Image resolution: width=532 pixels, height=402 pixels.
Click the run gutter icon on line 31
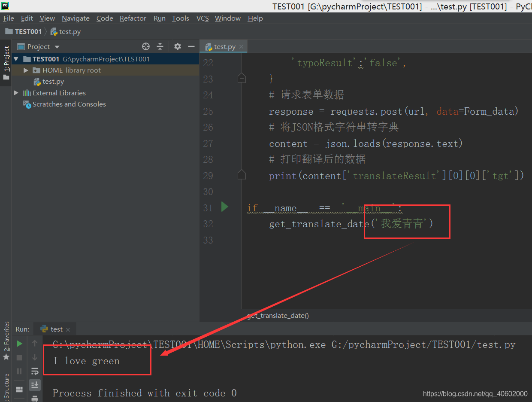click(225, 207)
